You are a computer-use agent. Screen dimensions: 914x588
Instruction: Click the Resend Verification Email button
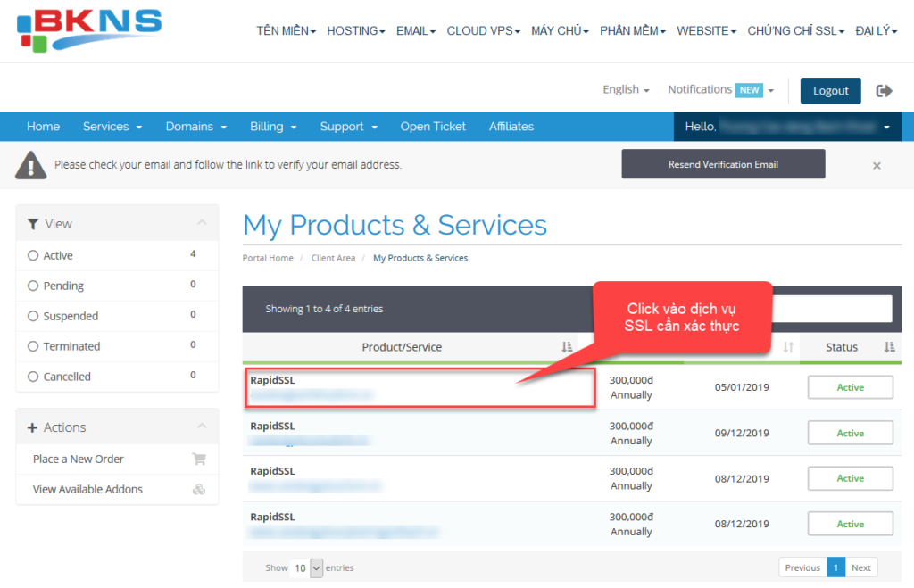click(x=723, y=164)
